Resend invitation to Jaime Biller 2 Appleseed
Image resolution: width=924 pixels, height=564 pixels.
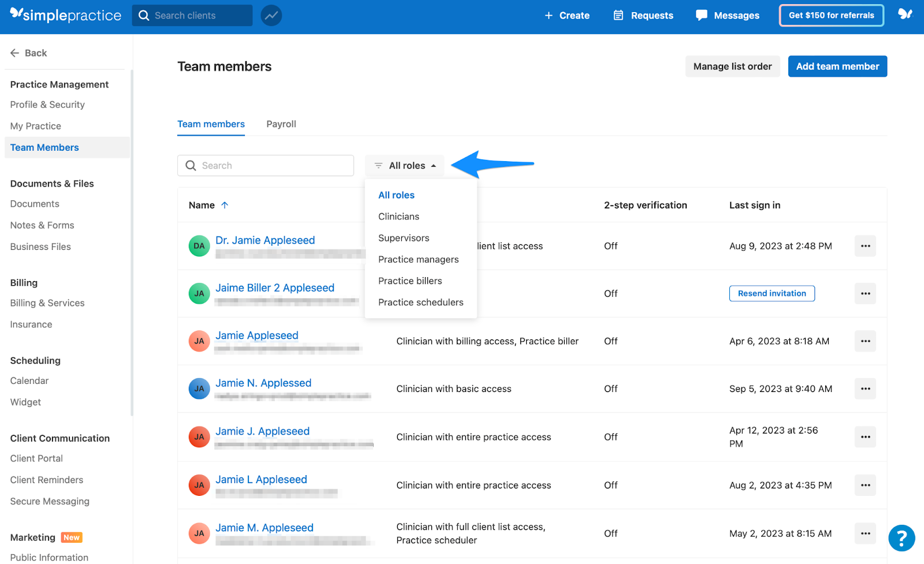point(772,293)
